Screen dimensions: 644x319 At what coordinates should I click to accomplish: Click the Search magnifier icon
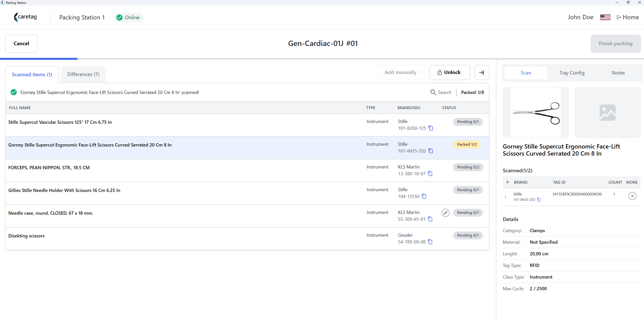click(433, 92)
